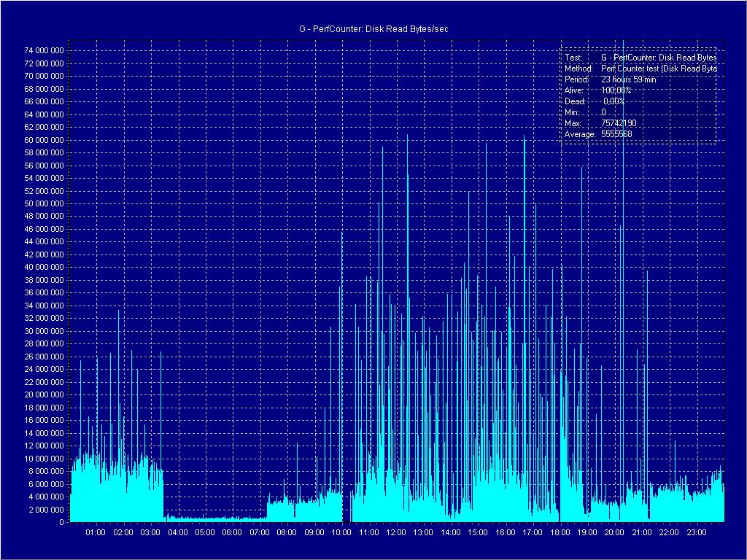
Task: Select the 06:00 label on the time axis
Action: click(x=232, y=532)
